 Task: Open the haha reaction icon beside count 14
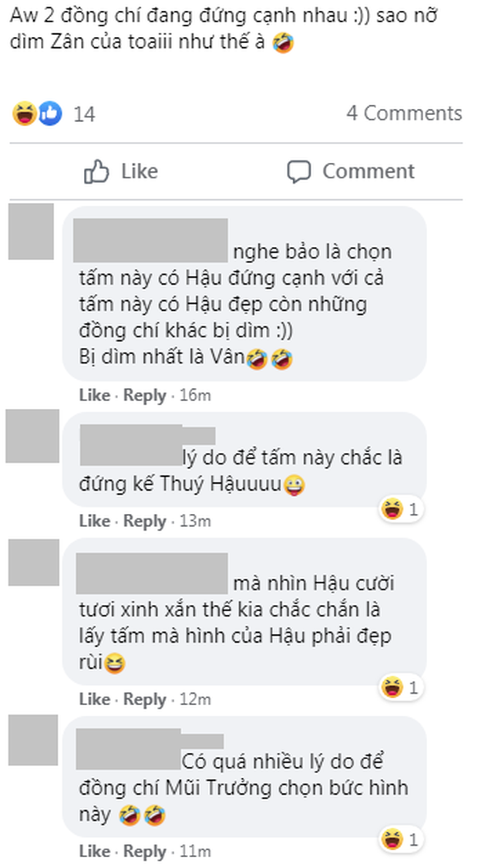pos(25,113)
